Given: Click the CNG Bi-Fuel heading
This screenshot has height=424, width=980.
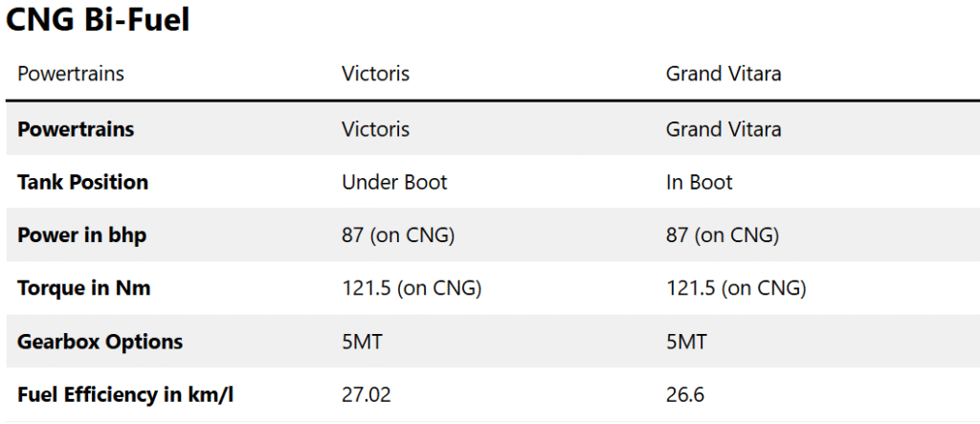Looking at the screenshot, I should point(98,20).
